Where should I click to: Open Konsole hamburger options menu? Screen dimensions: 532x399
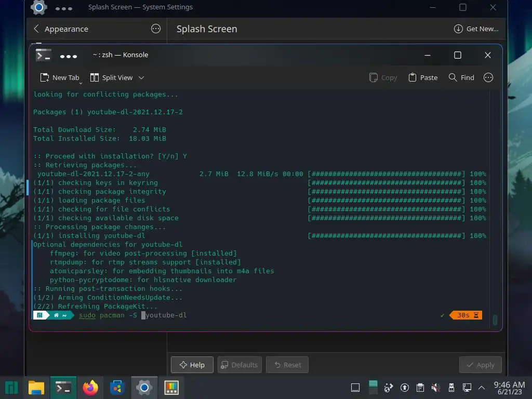coord(488,78)
